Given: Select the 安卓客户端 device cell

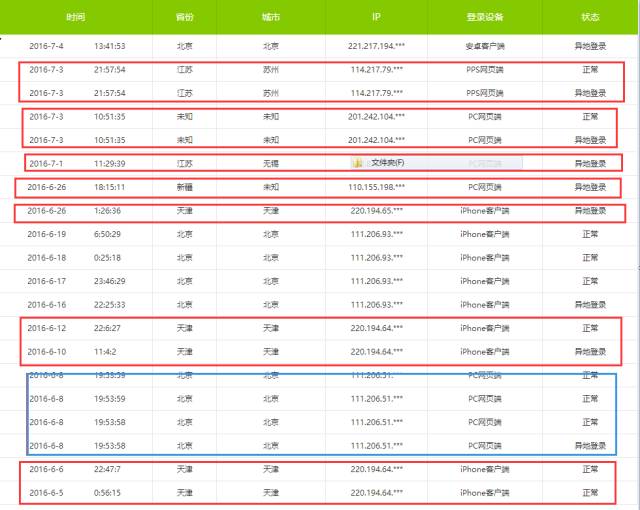Looking at the screenshot, I should (x=485, y=46).
